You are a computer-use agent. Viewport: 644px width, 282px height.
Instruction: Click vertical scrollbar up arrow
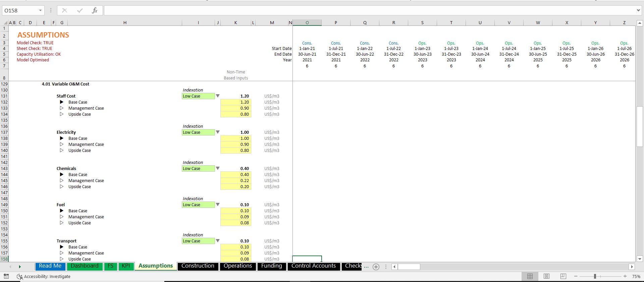(x=640, y=23)
